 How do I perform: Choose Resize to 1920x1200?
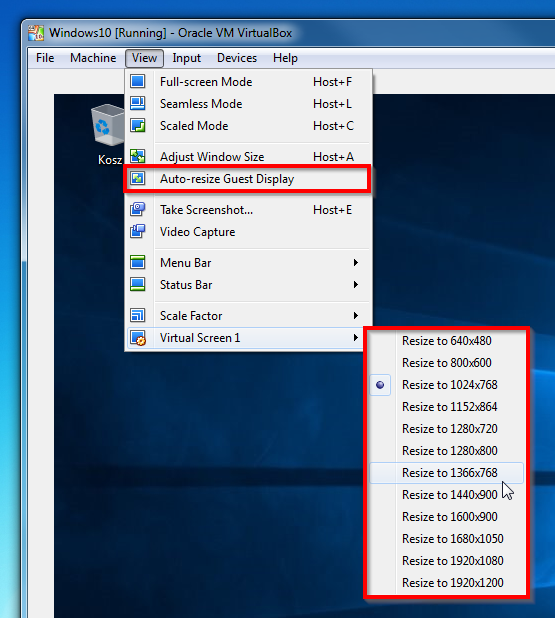447,583
